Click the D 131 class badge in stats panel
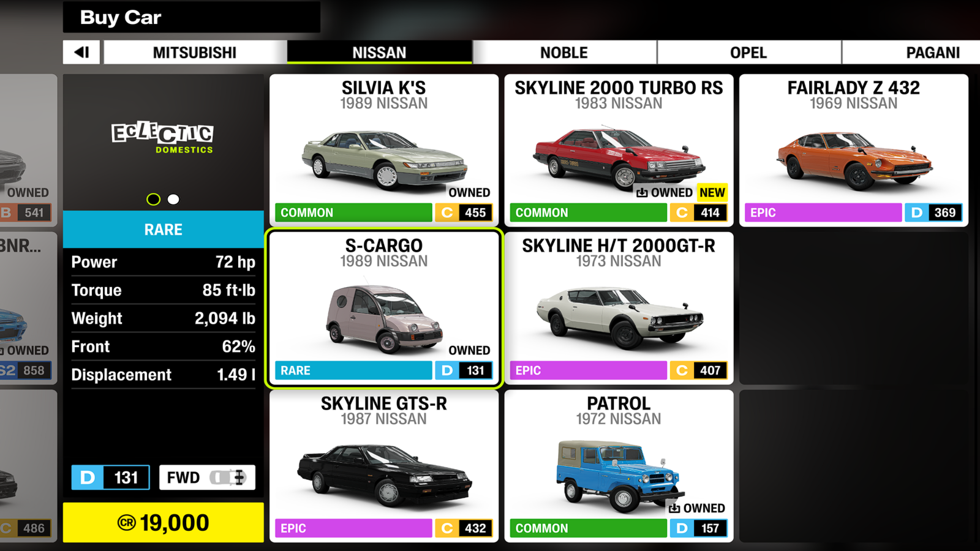This screenshot has height=551, width=980. [110, 478]
